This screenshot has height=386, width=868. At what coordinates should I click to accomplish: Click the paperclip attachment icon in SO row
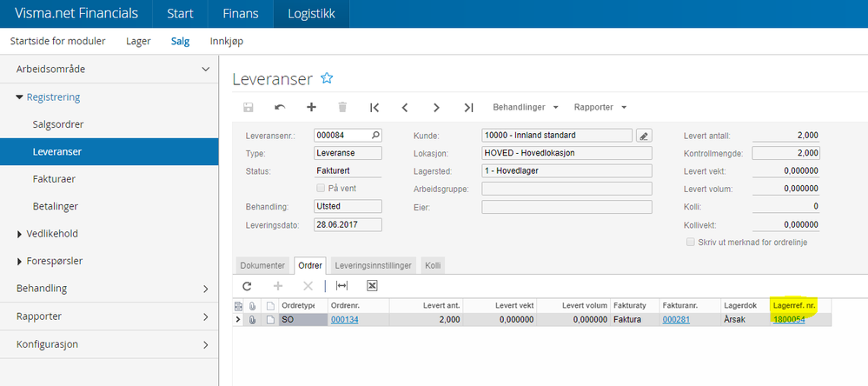tap(253, 320)
